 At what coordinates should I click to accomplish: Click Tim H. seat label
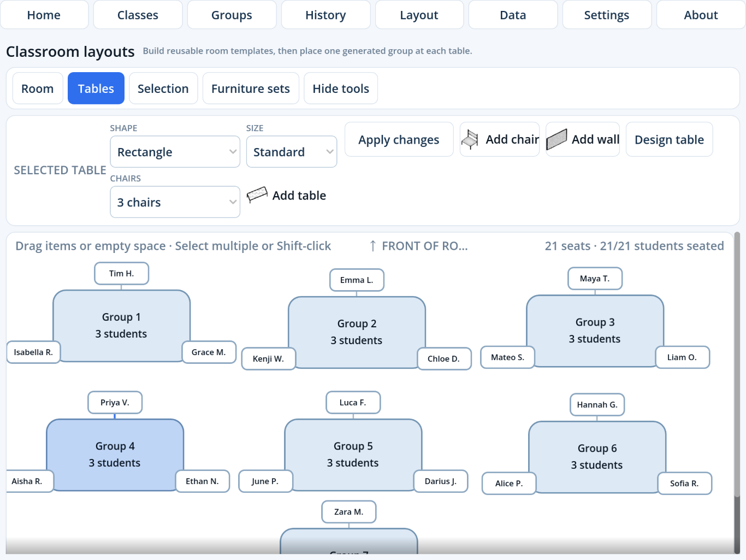[121, 274]
